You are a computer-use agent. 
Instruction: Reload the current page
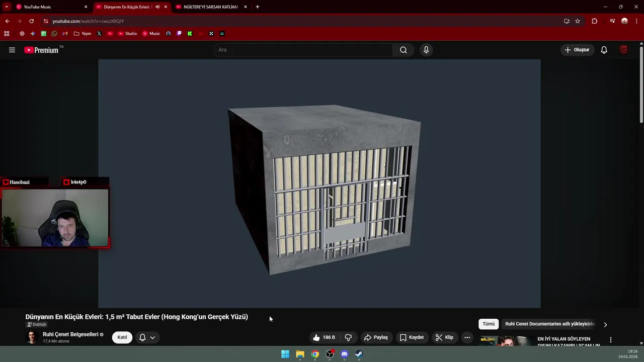point(31,21)
